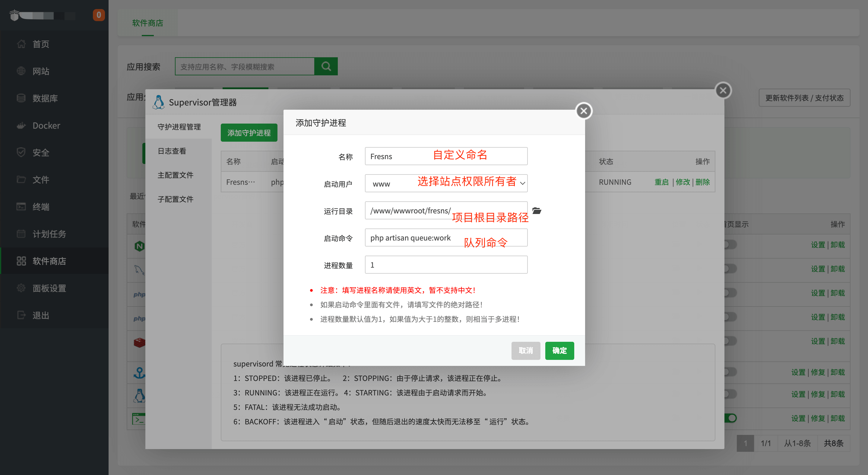The width and height of the screenshot is (868, 475).
Task: Click the MySQL dolphin icon in list
Action: (x=139, y=270)
